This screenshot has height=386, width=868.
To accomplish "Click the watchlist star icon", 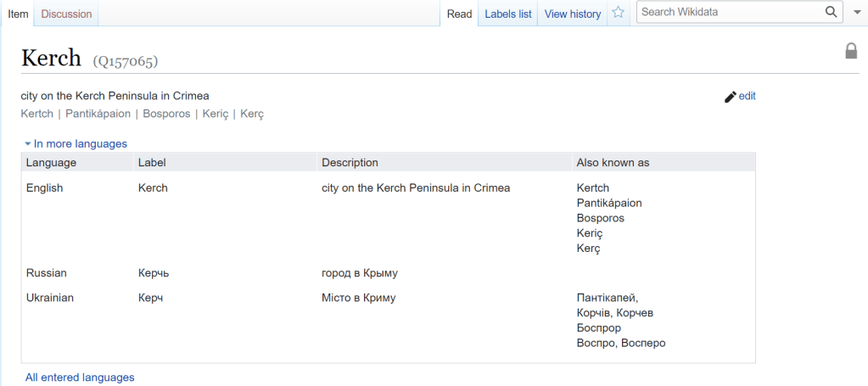I will [619, 13].
